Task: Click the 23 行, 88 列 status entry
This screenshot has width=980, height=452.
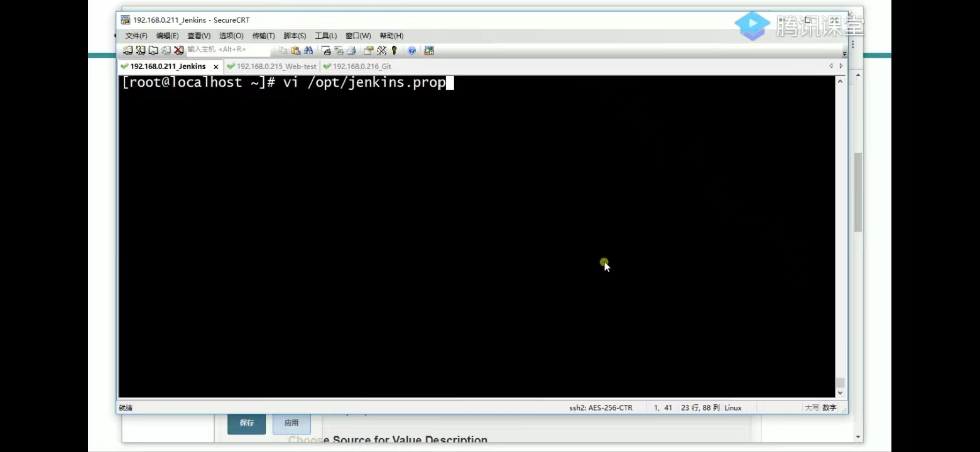Action: point(700,408)
